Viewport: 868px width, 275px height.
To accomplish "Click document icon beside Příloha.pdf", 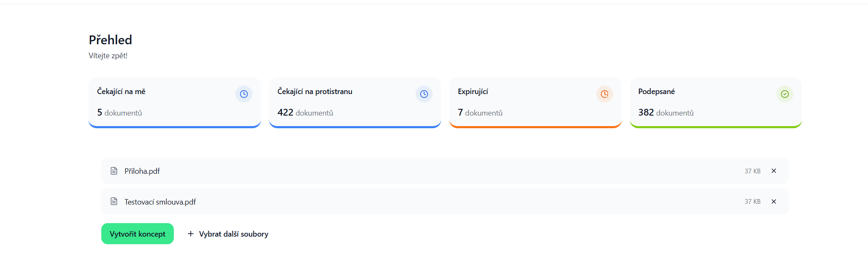I will click(x=114, y=171).
